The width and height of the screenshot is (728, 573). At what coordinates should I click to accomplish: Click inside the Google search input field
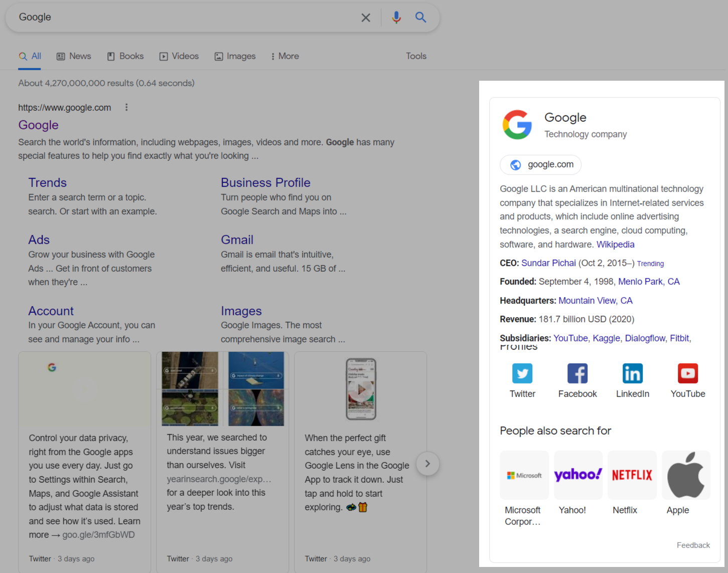click(186, 18)
